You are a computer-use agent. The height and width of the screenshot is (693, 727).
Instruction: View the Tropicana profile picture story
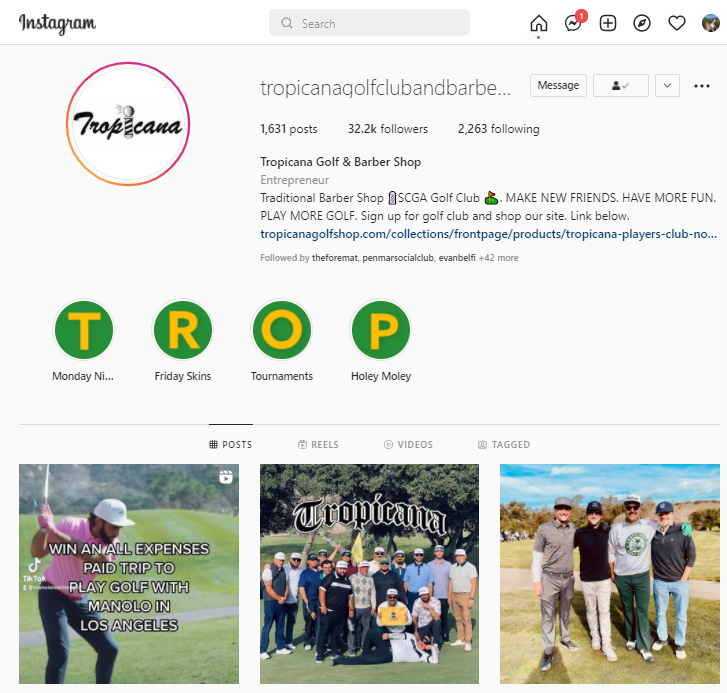[x=128, y=124]
